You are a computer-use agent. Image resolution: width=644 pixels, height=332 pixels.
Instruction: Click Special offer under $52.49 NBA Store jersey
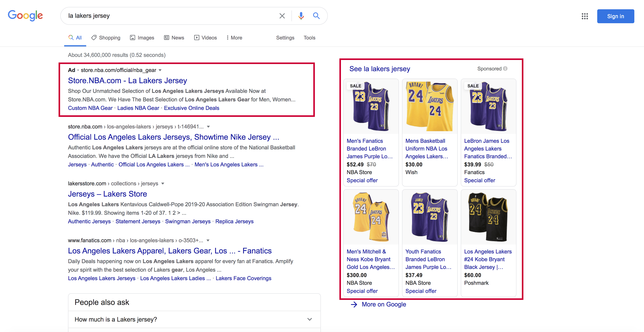362,180
